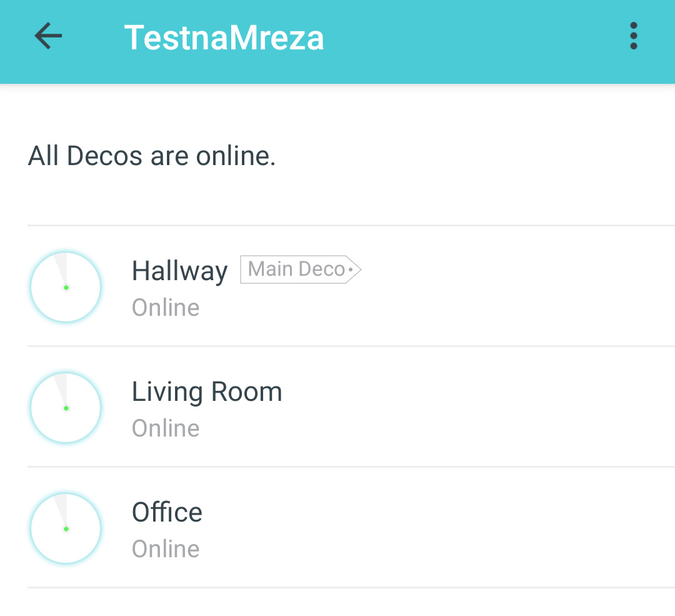
Task: Click the green LED dot on Office Deco
Action: pos(66,529)
